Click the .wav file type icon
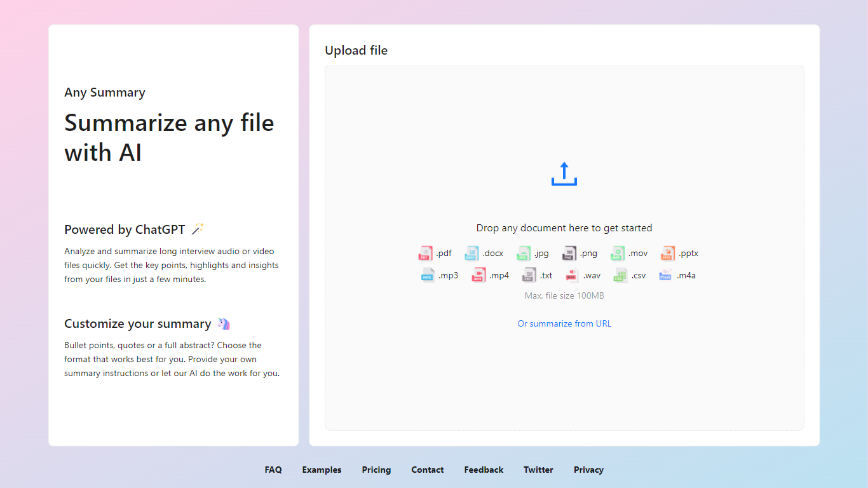The width and height of the screenshot is (868, 488). click(x=572, y=275)
